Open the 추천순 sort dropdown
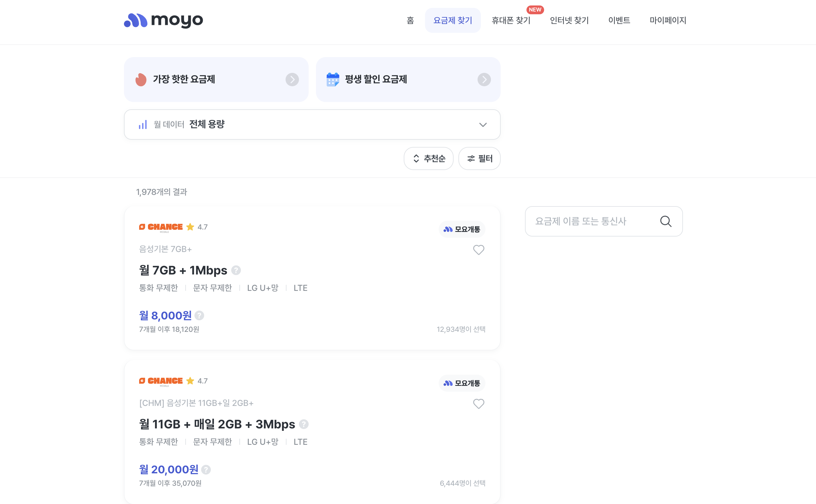This screenshot has height=504, width=816. coord(429,159)
